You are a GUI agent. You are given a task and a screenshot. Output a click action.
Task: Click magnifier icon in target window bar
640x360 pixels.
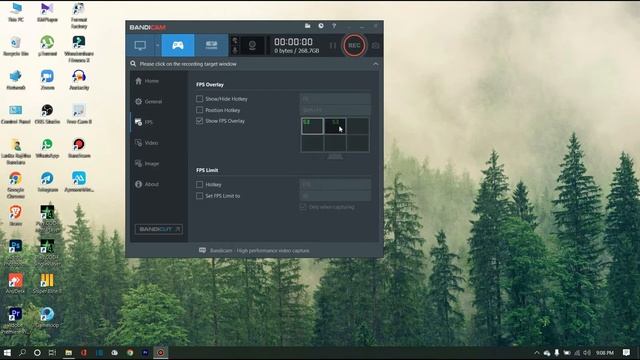point(133,64)
